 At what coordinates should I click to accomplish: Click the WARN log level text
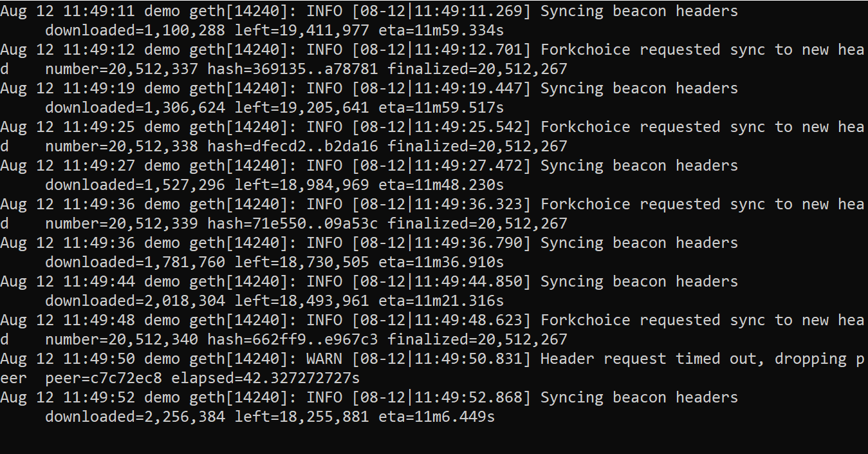pyautogui.click(x=324, y=359)
